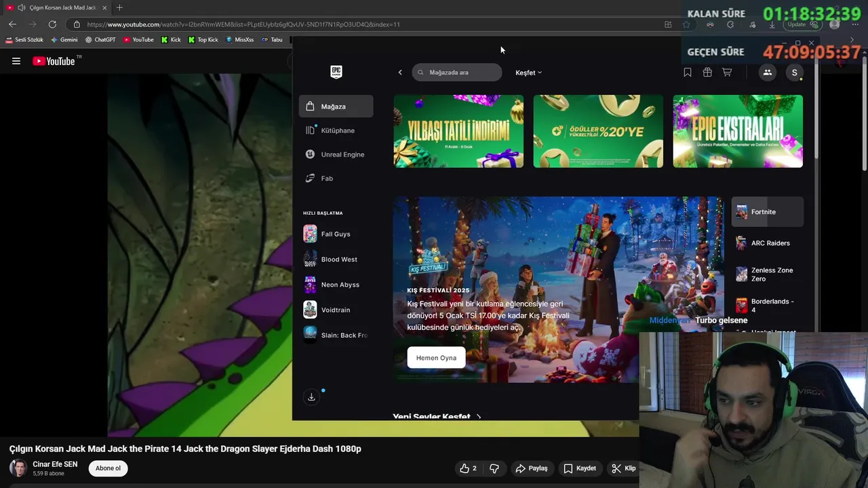Select Zenless Zone Zero in featured list
Image resolution: width=868 pixels, height=488 pixels.
[x=767, y=274]
